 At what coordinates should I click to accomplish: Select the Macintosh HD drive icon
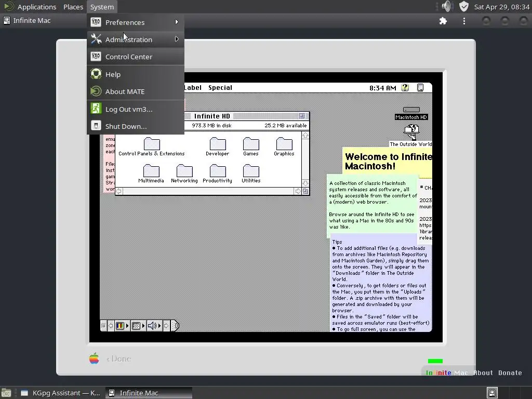click(x=411, y=113)
